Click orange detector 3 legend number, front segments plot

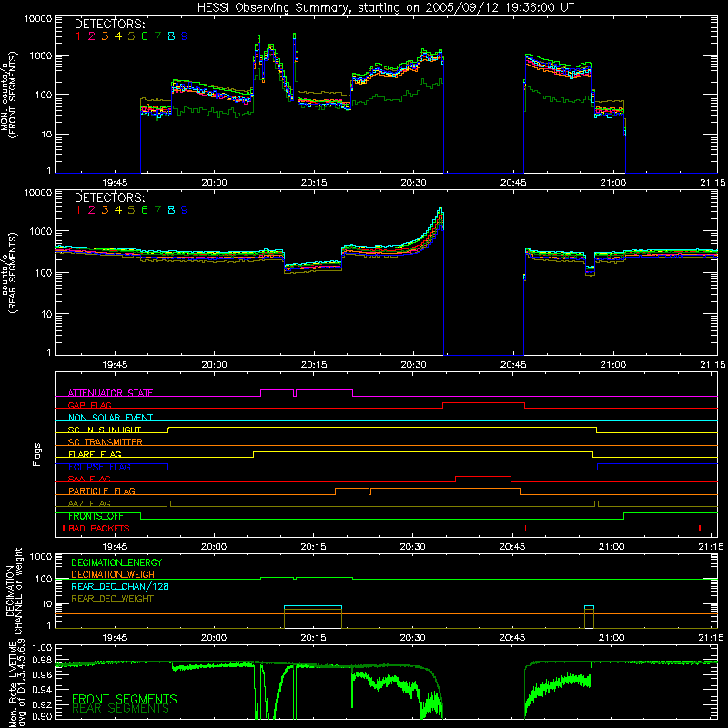pyautogui.click(x=105, y=36)
